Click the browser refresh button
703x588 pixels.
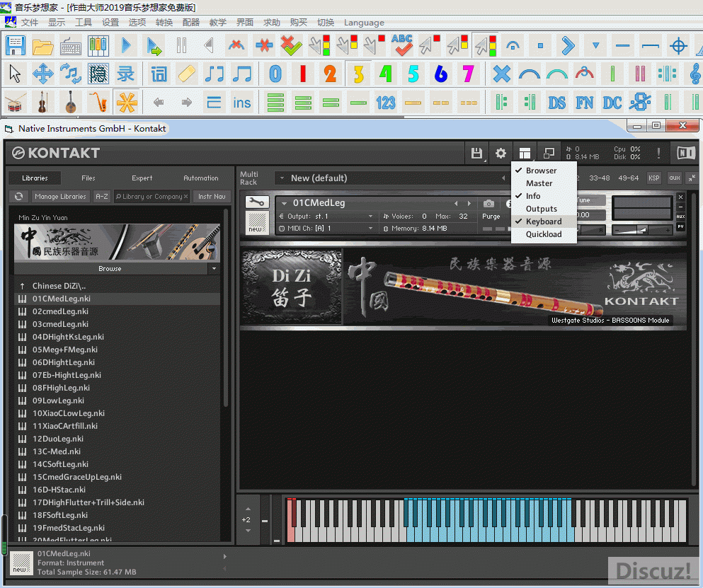tap(19, 196)
